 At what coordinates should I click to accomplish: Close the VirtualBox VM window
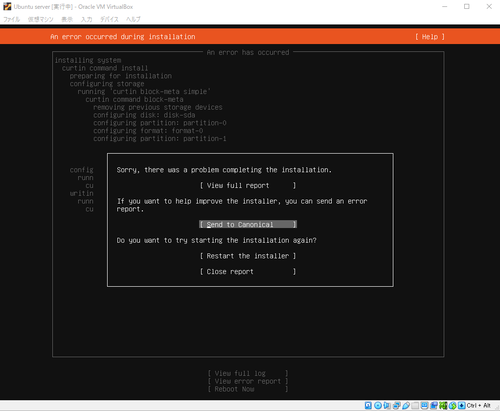pos(489,6)
